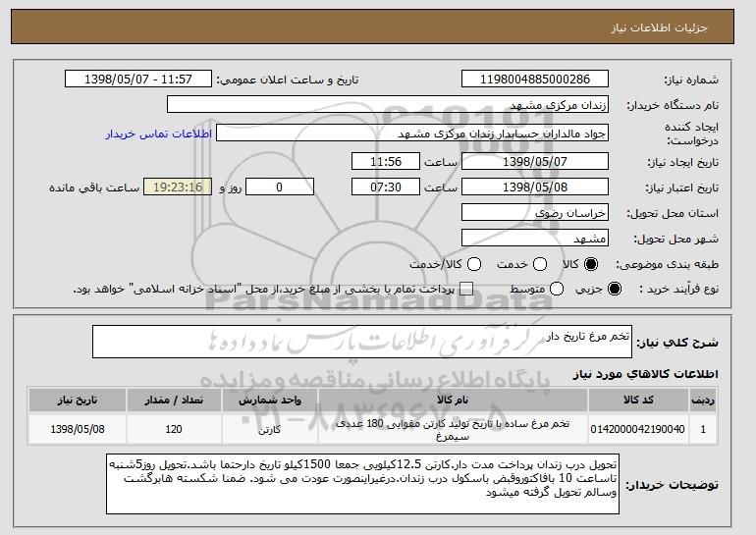The width and height of the screenshot is (756, 535).
Task: Click the 11:56 creation time field
Action: click(386, 161)
